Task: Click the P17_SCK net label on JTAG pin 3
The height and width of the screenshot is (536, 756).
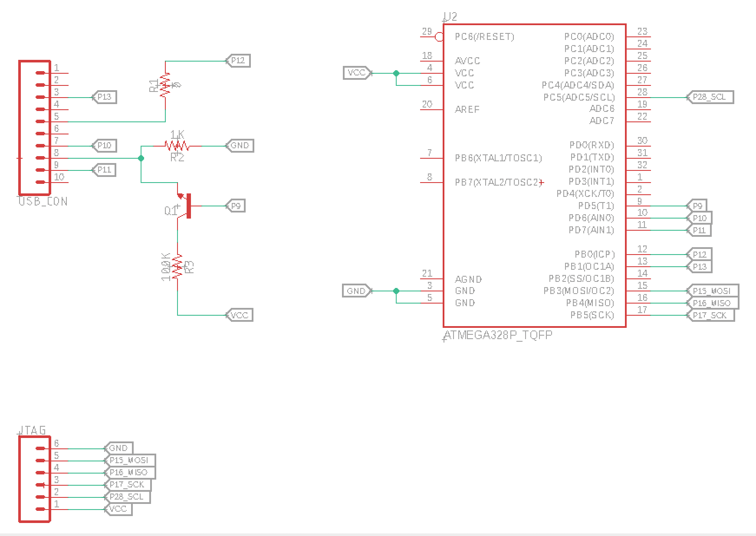Action: click(x=128, y=485)
